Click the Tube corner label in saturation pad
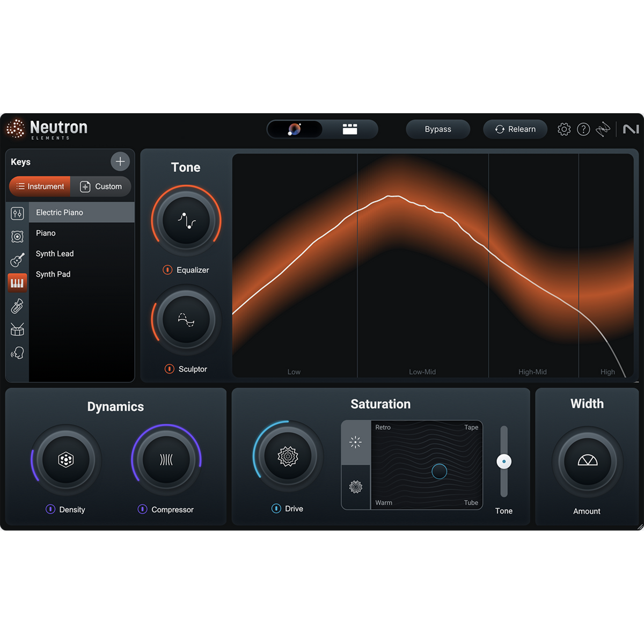Image resolution: width=644 pixels, height=644 pixels. 471,503
